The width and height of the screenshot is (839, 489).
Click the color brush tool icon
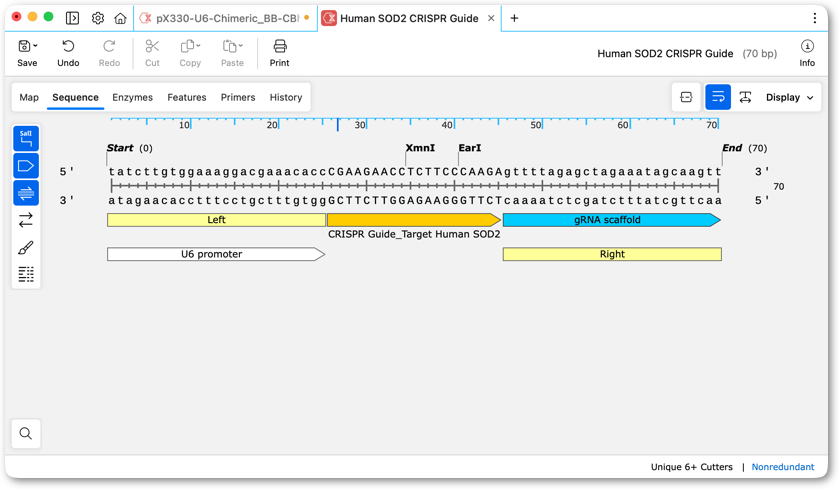[x=26, y=248]
